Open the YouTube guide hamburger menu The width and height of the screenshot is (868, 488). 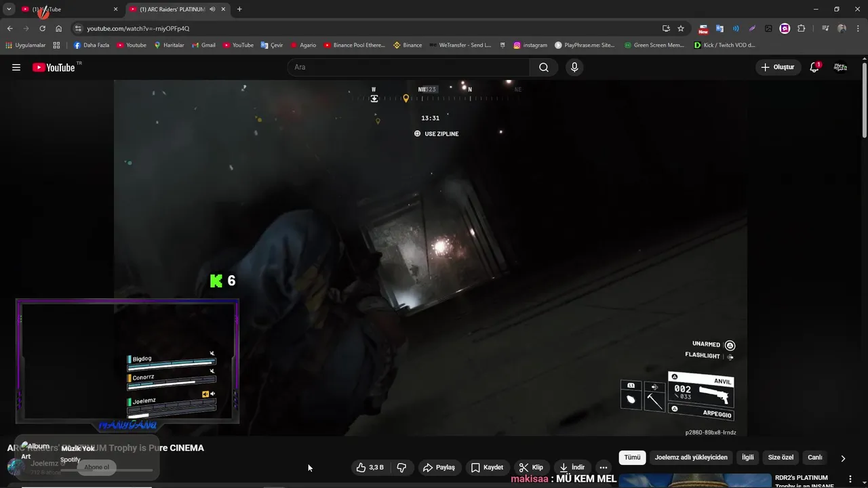[16, 67]
